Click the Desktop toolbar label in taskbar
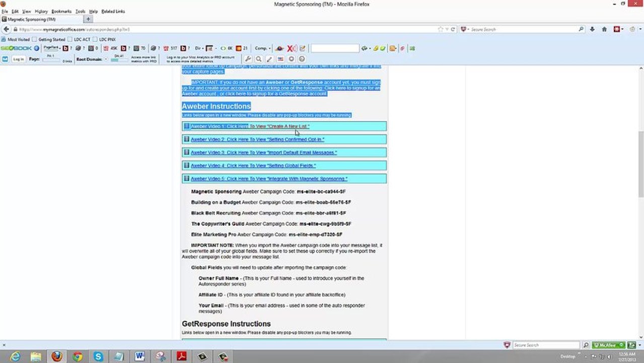The height and width of the screenshot is (363, 644). tap(567, 356)
